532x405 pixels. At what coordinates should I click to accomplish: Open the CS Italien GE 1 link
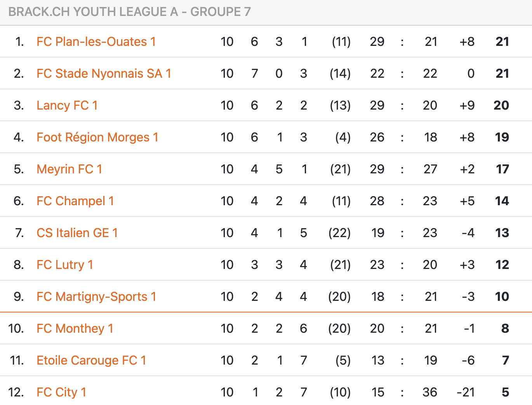77,233
